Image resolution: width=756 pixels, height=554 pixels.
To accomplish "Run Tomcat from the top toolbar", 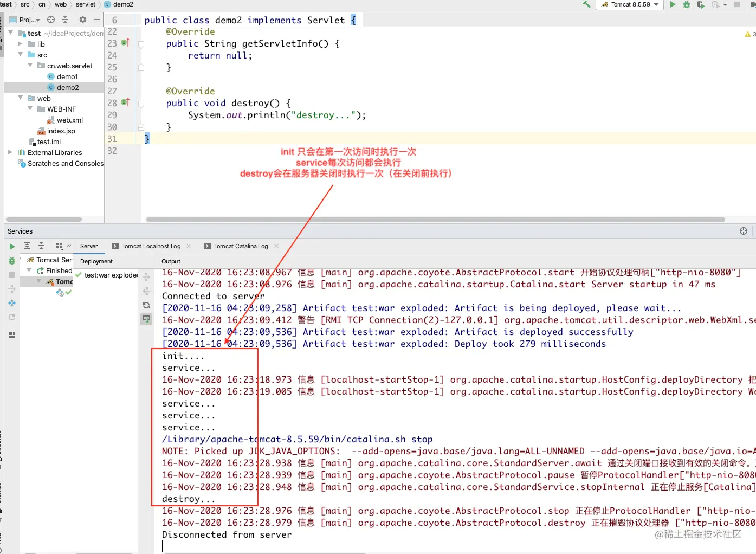I will pyautogui.click(x=673, y=4).
